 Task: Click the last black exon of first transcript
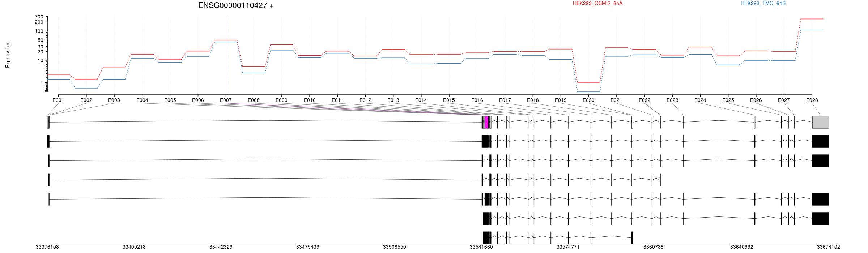(x=820, y=141)
